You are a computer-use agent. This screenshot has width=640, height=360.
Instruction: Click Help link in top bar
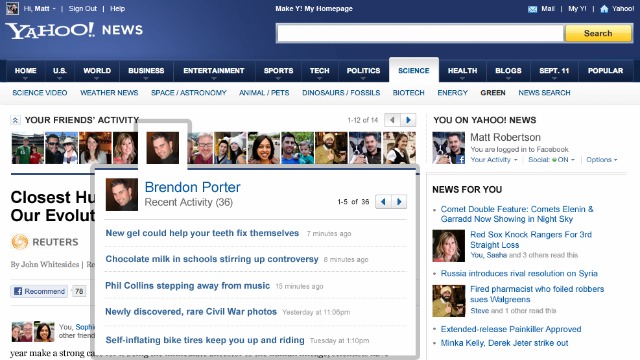pyautogui.click(x=117, y=9)
